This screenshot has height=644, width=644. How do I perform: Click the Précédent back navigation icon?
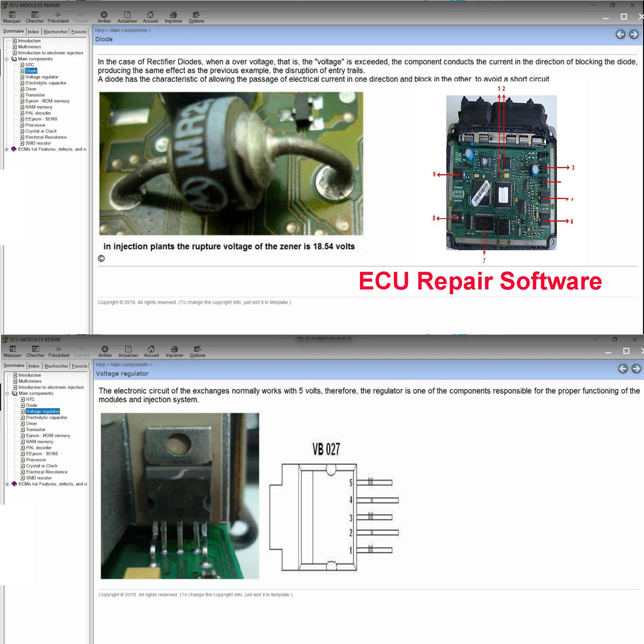pyautogui.click(x=58, y=15)
